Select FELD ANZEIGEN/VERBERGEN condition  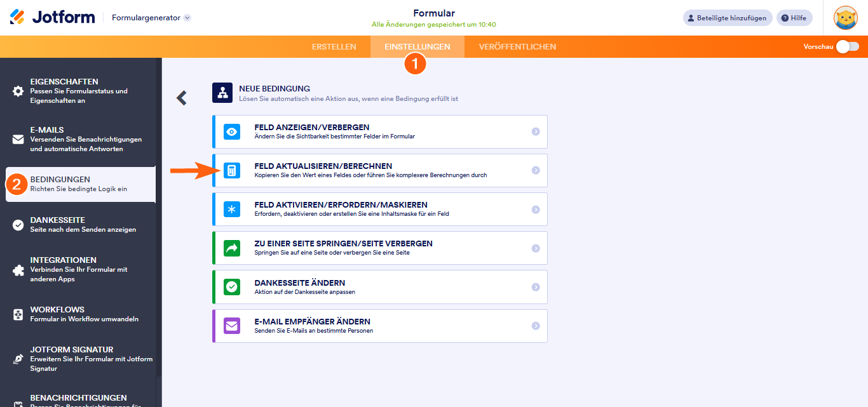380,131
